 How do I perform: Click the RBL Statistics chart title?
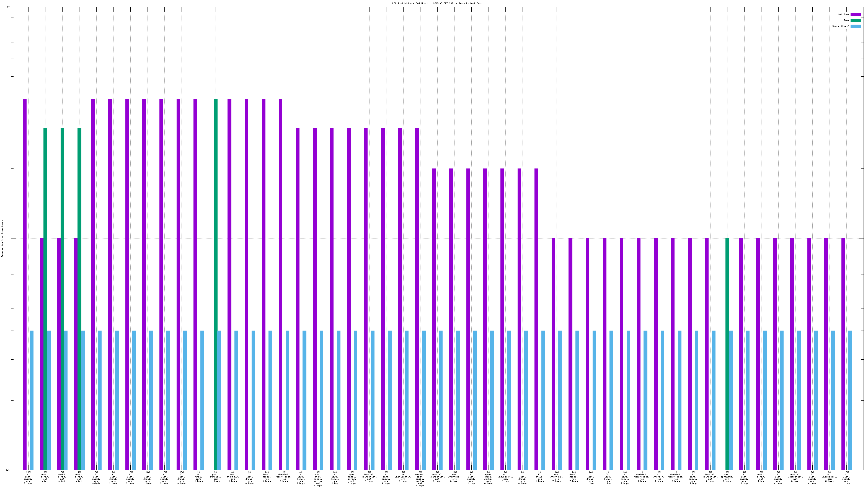point(437,3)
